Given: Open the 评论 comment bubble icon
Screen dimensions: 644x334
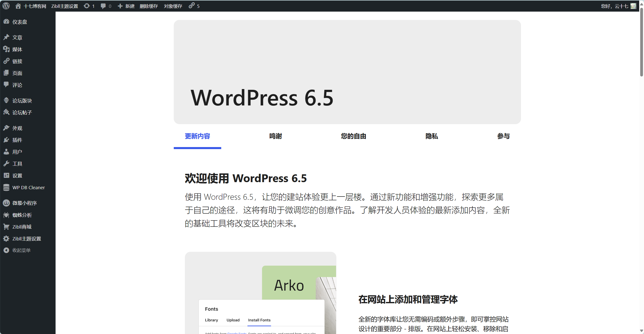Looking at the screenshot, I should pos(7,85).
